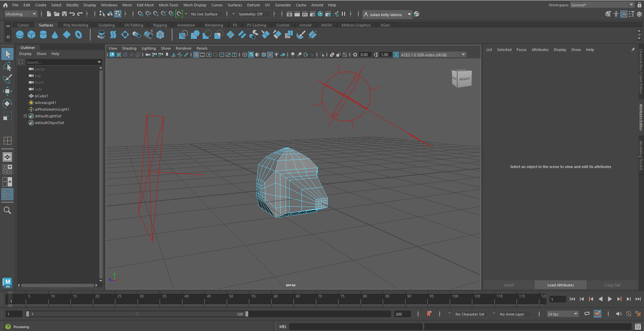
Task: Click the range slider end handle
Action: pos(247,314)
